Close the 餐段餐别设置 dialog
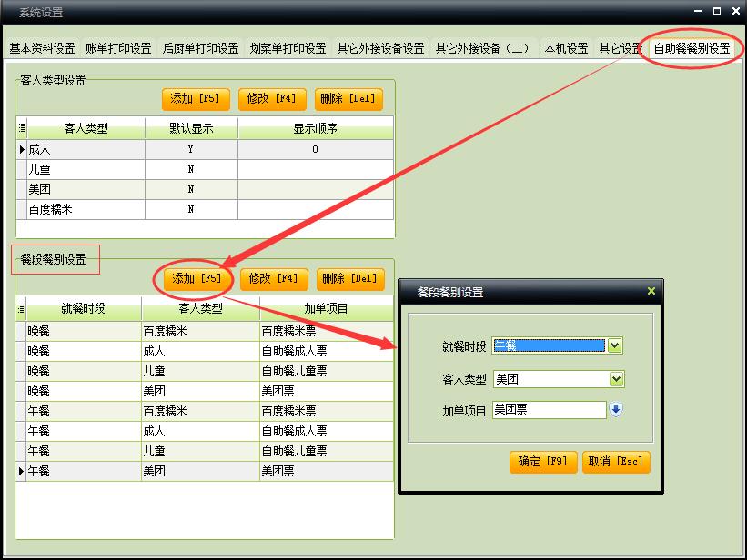The width and height of the screenshot is (747, 560). tap(651, 291)
